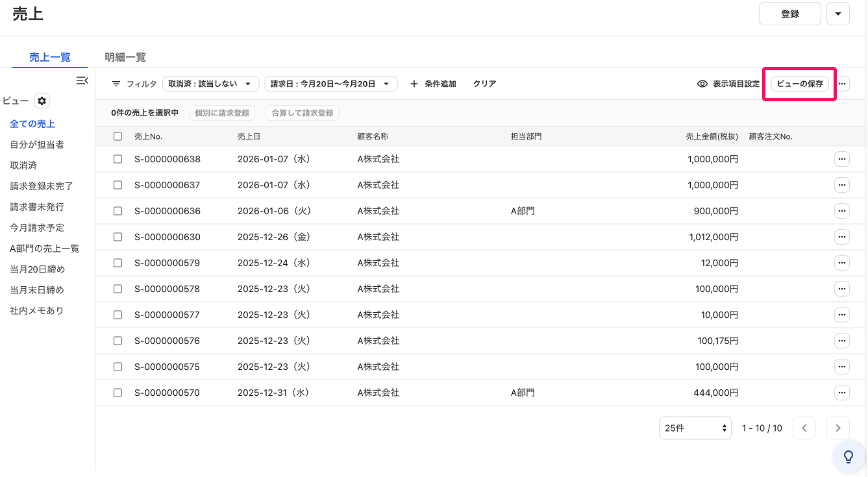Open more options next to ビューの保存

point(842,84)
